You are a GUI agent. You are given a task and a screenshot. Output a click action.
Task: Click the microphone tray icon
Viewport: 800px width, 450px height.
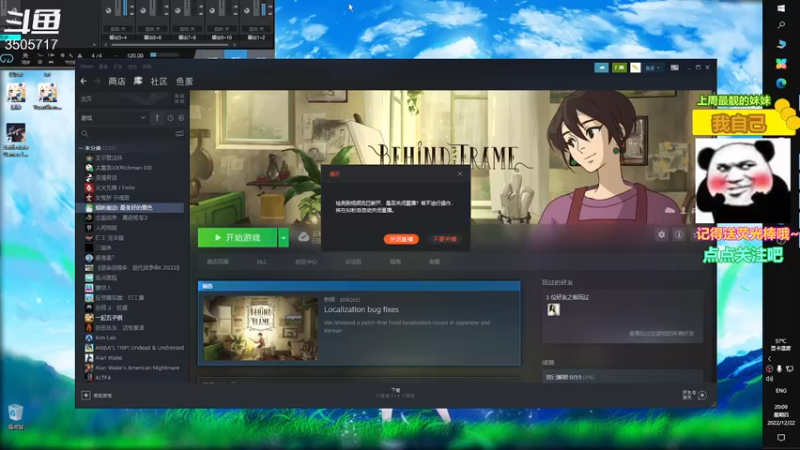779,368
